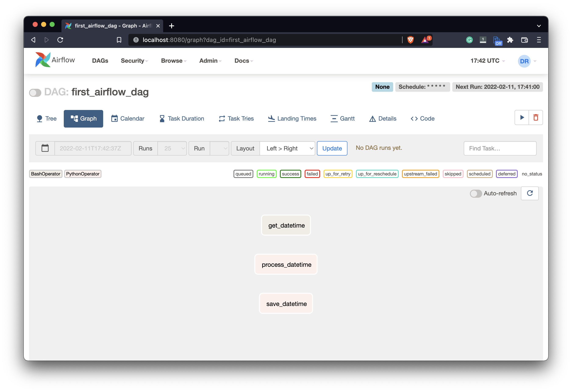Enable Auto-refresh for the graph
572x392 pixels.
pyautogui.click(x=476, y=194)
